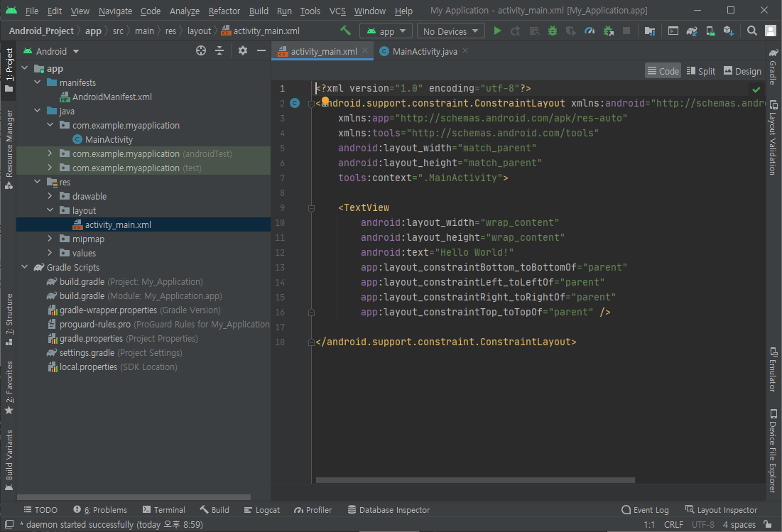Screen dimensions: 782x532
Task: Open the File menu
Action: point(31,11)
